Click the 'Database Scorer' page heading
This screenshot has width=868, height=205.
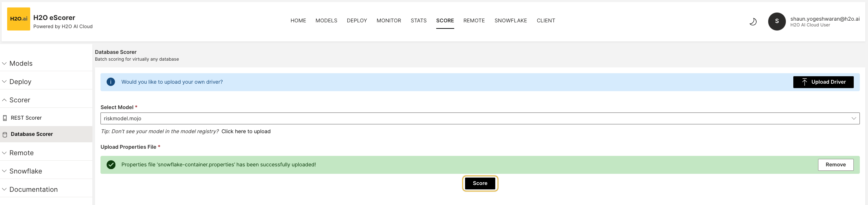(116, 52)
